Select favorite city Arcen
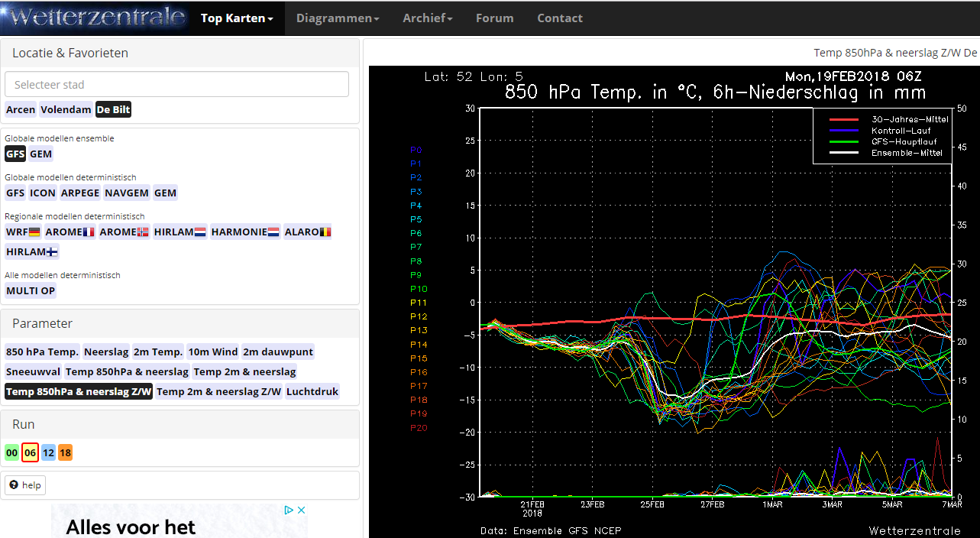Screen dimensions: 980x538 click(21, 109)
